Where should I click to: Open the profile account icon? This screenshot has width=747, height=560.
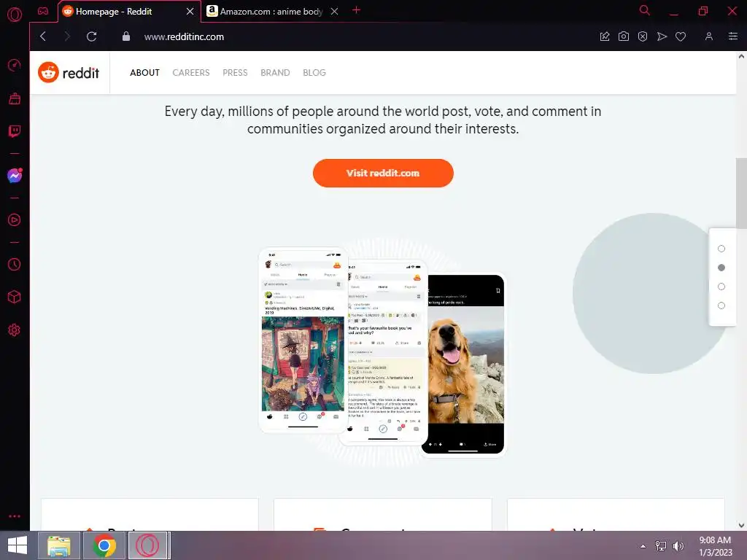[709, 36]
